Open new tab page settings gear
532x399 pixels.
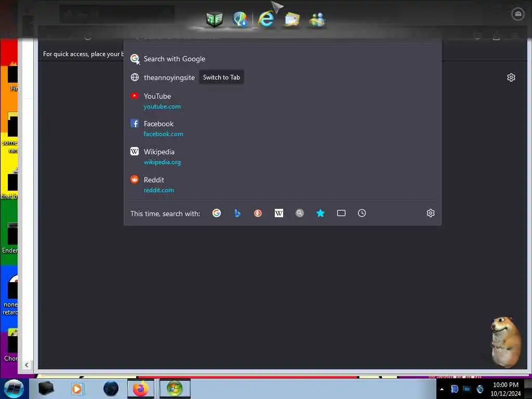tap(511, 78)
